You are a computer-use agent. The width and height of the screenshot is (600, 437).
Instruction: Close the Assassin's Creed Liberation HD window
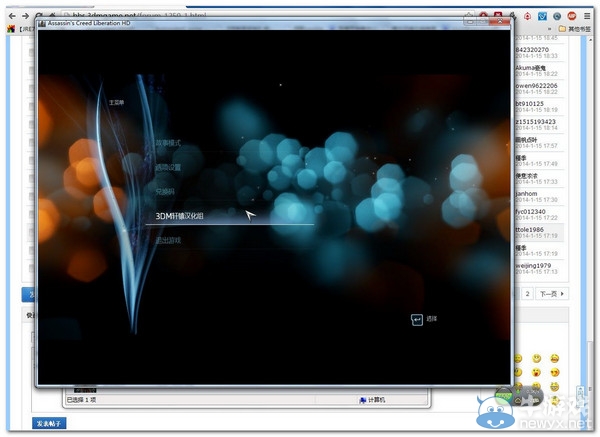(500, 21)
